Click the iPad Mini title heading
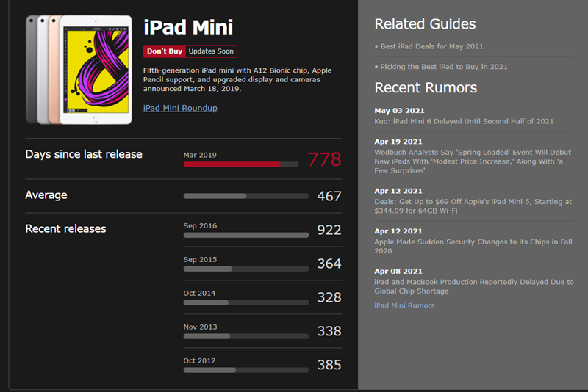This screenshot has height=392, width=588. pos(188,27)
